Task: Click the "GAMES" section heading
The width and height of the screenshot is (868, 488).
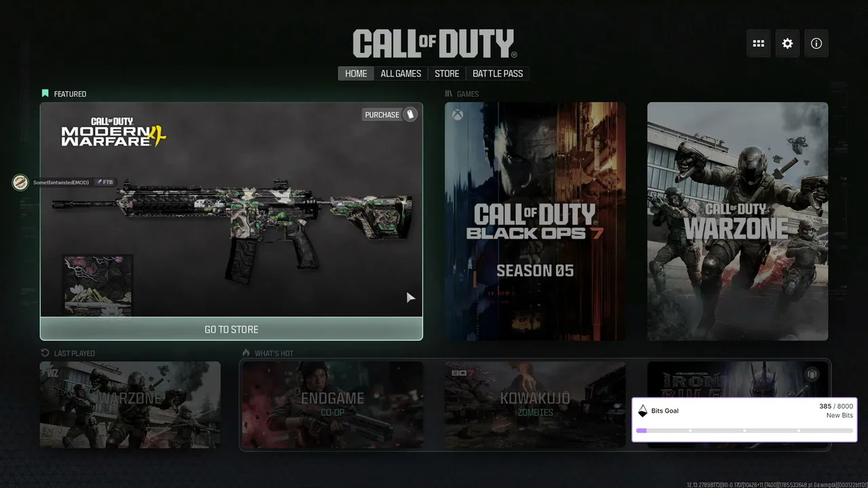Action: 468,94
